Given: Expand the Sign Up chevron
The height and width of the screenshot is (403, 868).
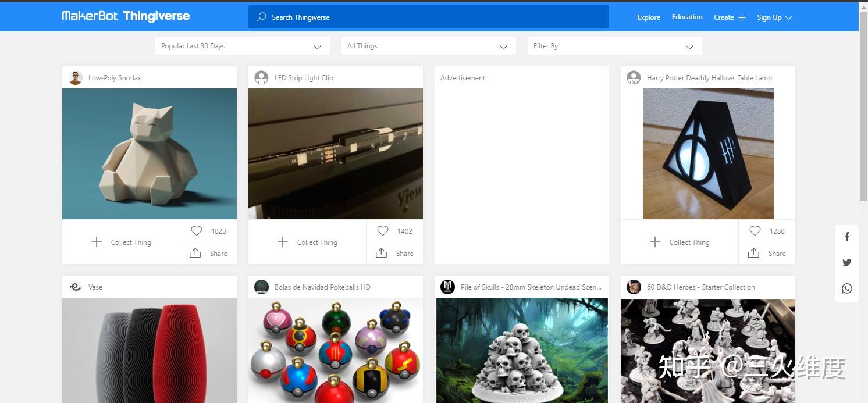Looking at the screenshot, I should click(x=789, y=18).
